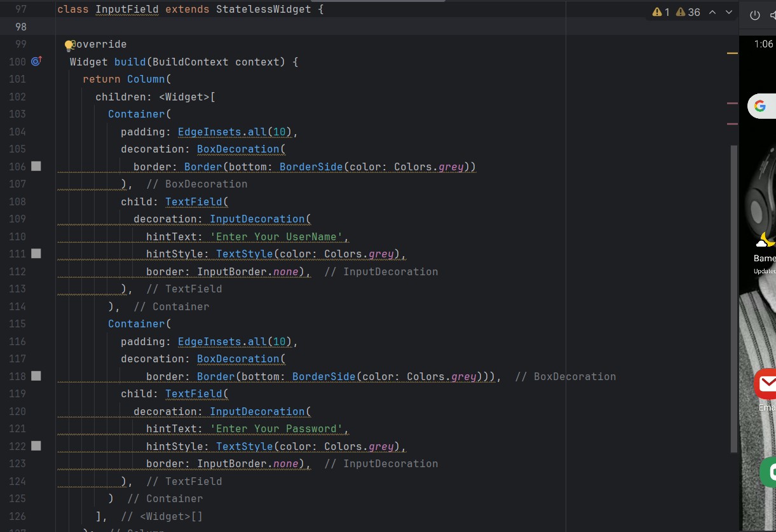Click the // <Widget>[] hint on line 126
This screenshot has height=532, width=776.
[162, 517]
